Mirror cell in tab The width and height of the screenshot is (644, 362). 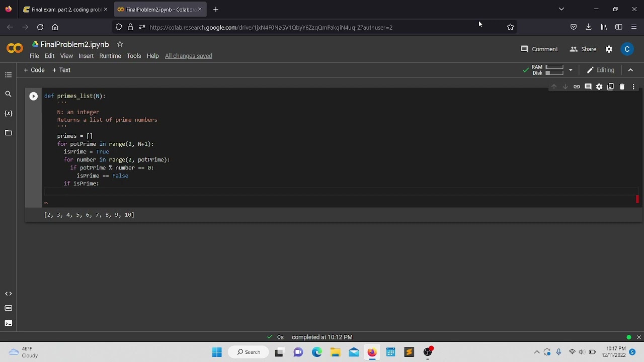click(x=610, y=87)
